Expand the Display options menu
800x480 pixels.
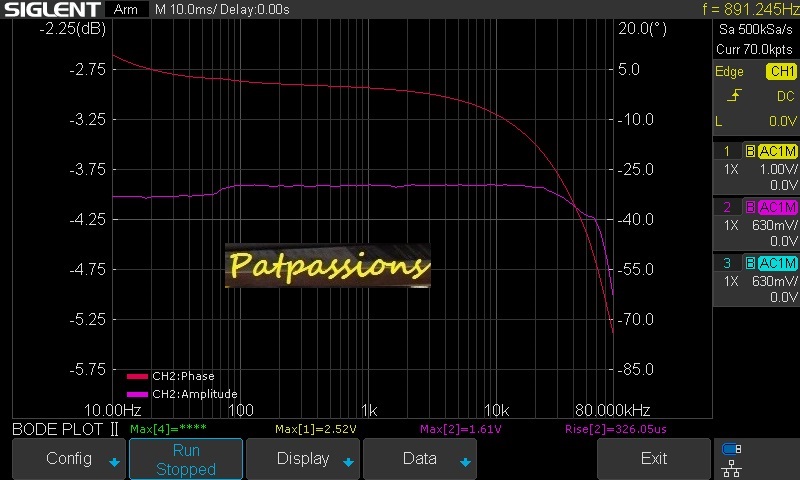pos(303,459)
